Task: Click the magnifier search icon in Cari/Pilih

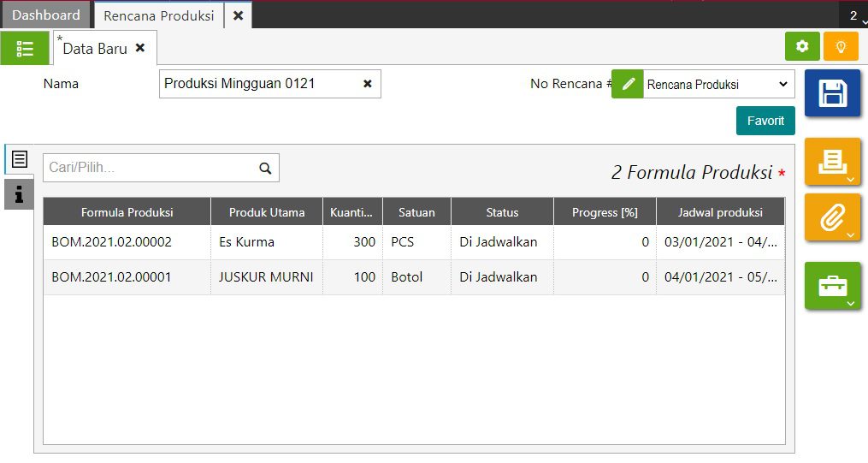Action: 265,169
